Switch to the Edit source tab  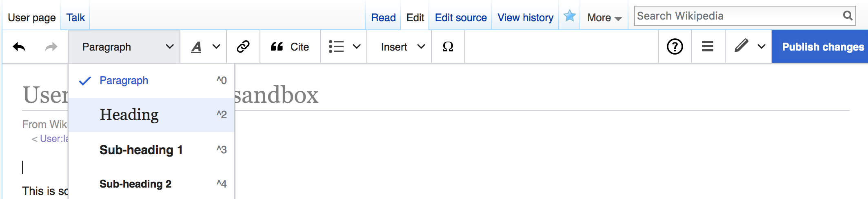coord(461,18)
